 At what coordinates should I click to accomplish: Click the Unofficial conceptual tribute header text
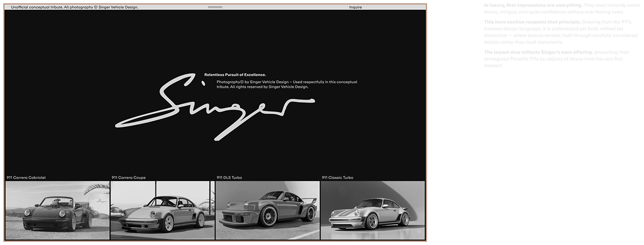(x=75, y=7)
